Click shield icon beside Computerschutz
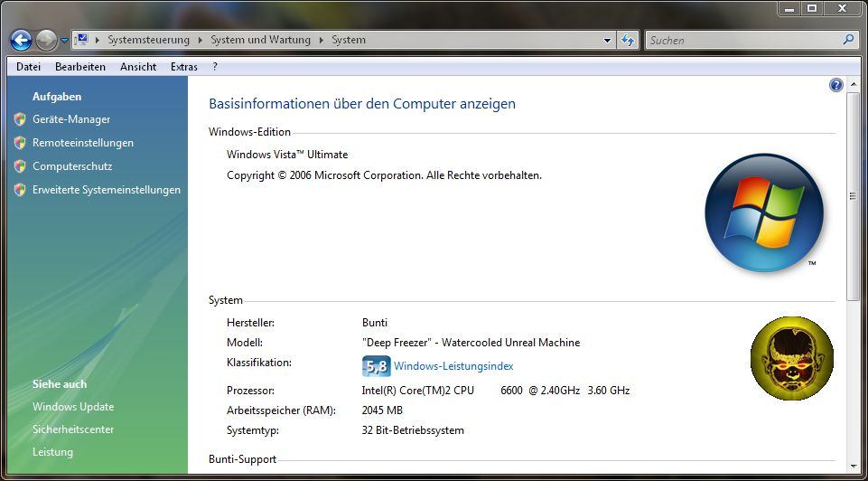868x481 pixels. (x=20, y=166)
